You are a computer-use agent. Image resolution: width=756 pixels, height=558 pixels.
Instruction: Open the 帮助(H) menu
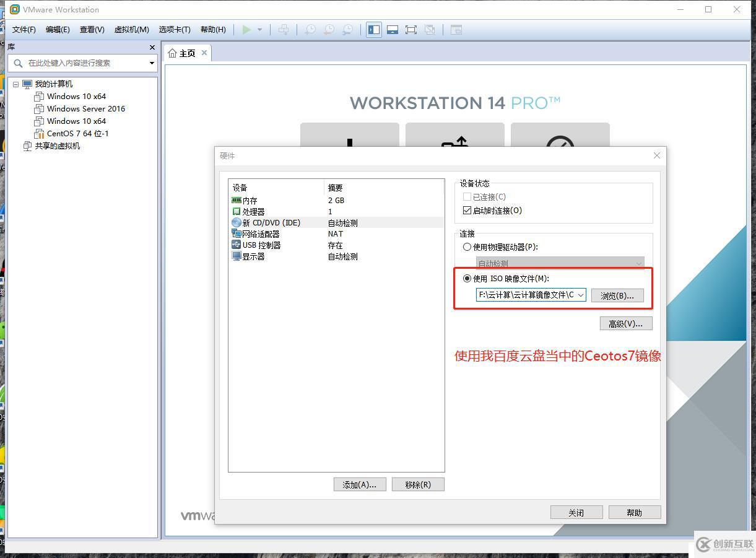pyautogui.click(x=213, y=30)
